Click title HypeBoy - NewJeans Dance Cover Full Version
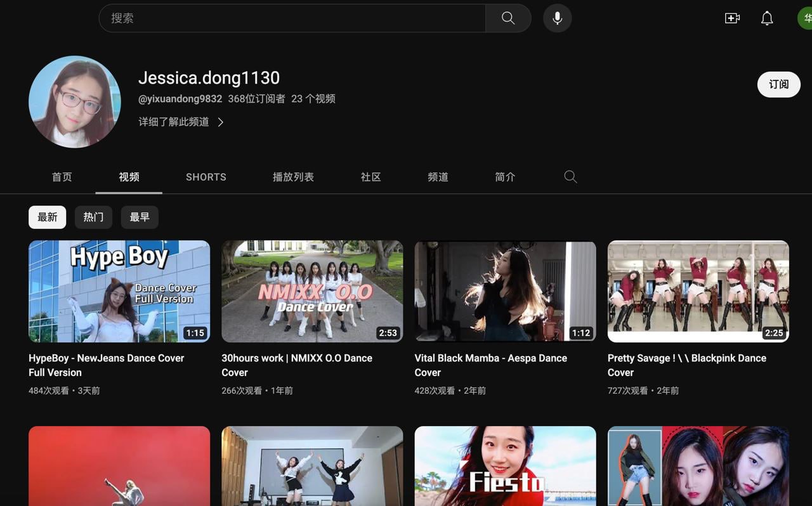The height and width of the screenshot is (506, 812). click(107, 365)
